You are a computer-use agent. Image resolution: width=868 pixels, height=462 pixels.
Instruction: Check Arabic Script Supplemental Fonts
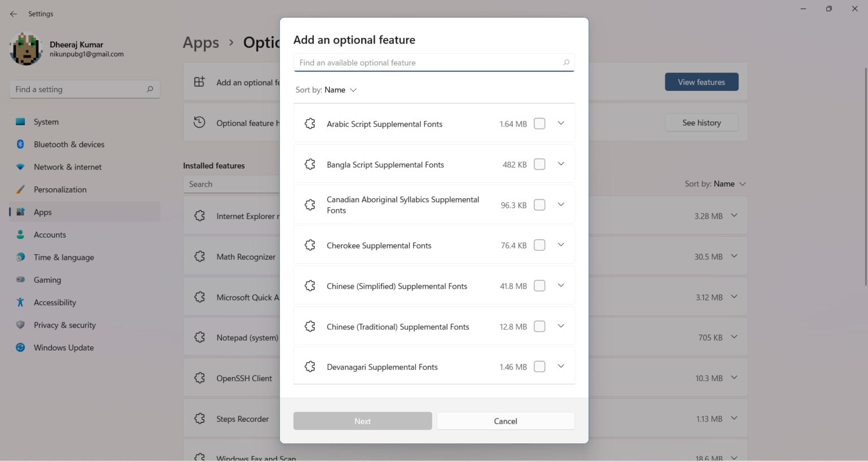click(x=539, y=123)
